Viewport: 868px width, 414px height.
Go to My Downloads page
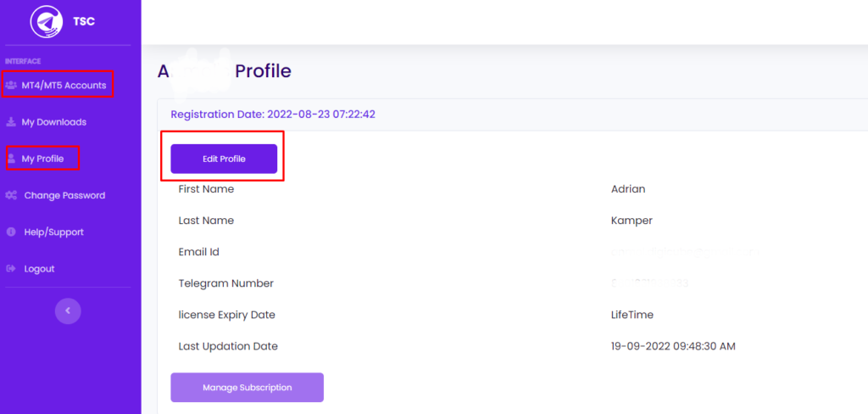(54, 122)
